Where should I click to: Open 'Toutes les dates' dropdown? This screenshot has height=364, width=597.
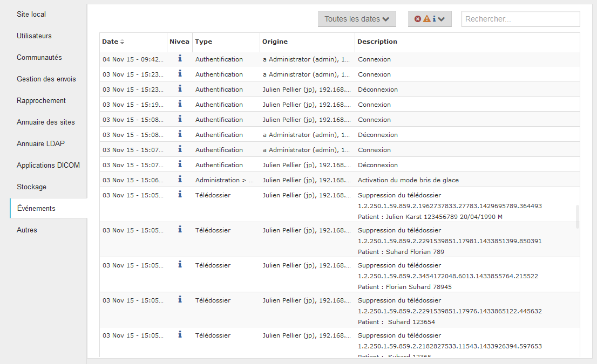point(357,19)
